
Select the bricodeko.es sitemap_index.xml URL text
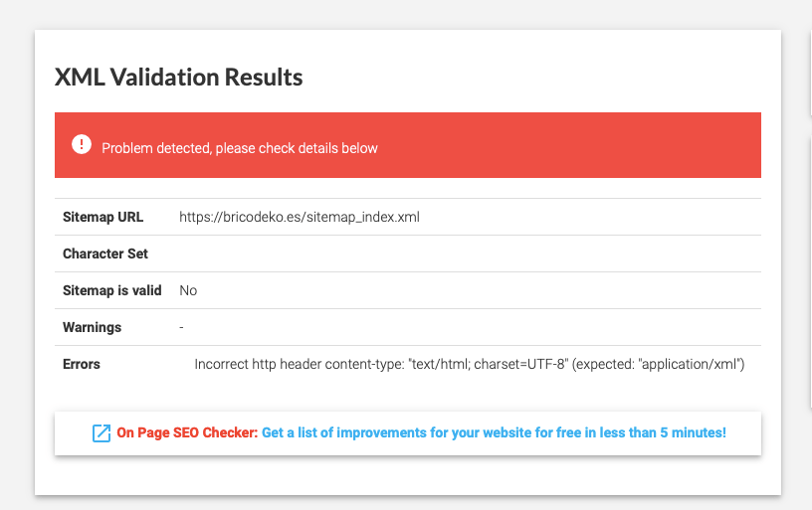click(300, 217)
